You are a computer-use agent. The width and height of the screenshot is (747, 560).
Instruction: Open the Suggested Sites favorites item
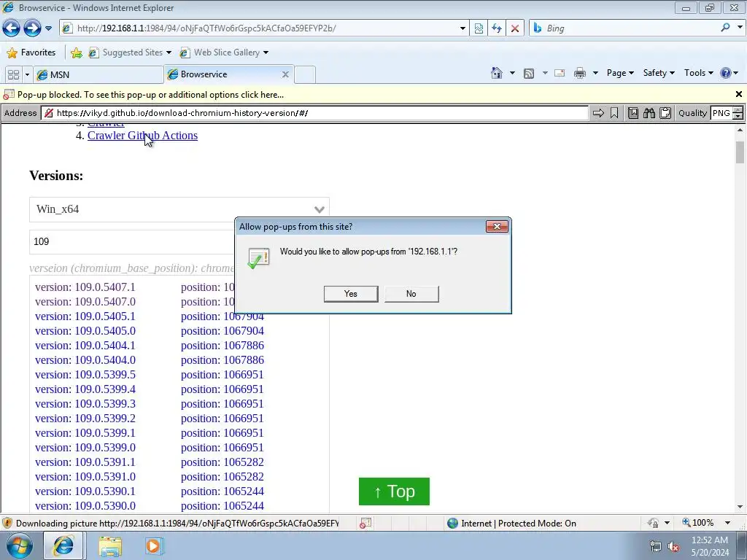coord(130,52)
